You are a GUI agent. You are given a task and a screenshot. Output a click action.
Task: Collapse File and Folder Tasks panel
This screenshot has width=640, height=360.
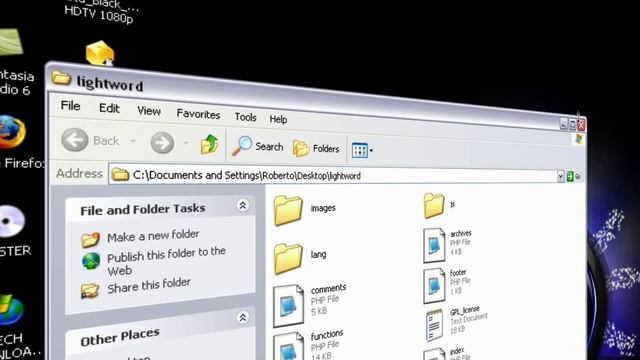click(x=242, y=205)
